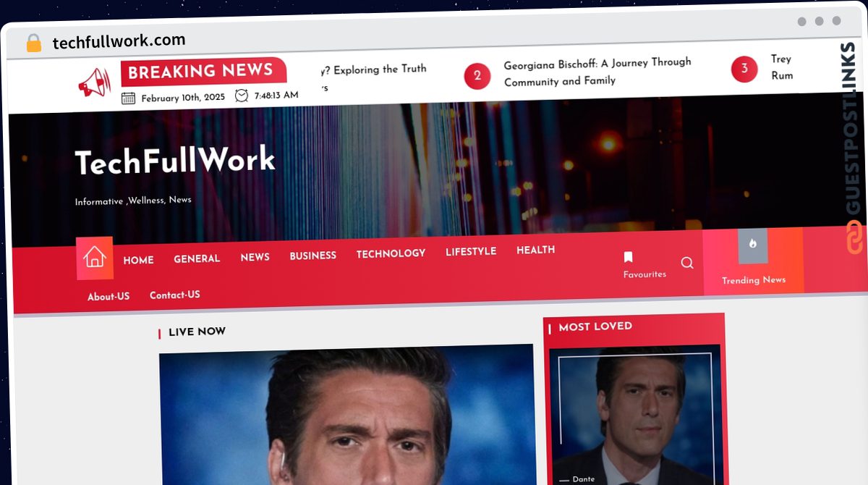Click the MOST LOVED section heading
The width and height of the screenshot is (868, 485).
click(x=595, y=327)
